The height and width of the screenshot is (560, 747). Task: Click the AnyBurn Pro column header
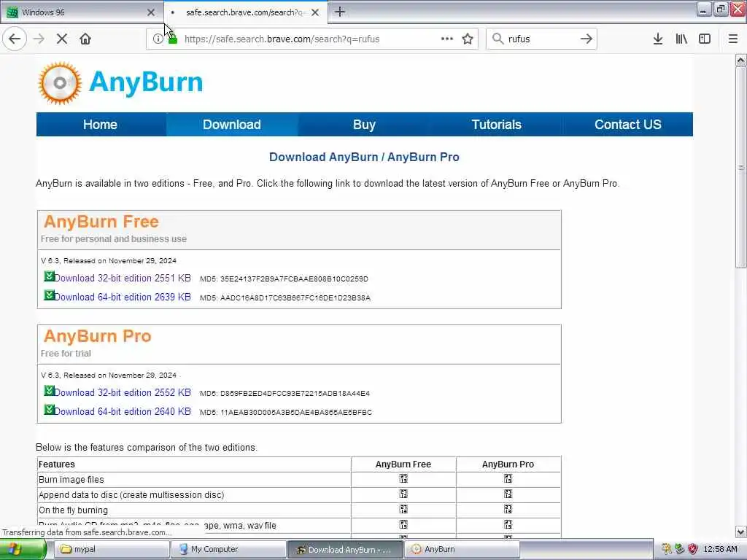click(x=508, y=464)
